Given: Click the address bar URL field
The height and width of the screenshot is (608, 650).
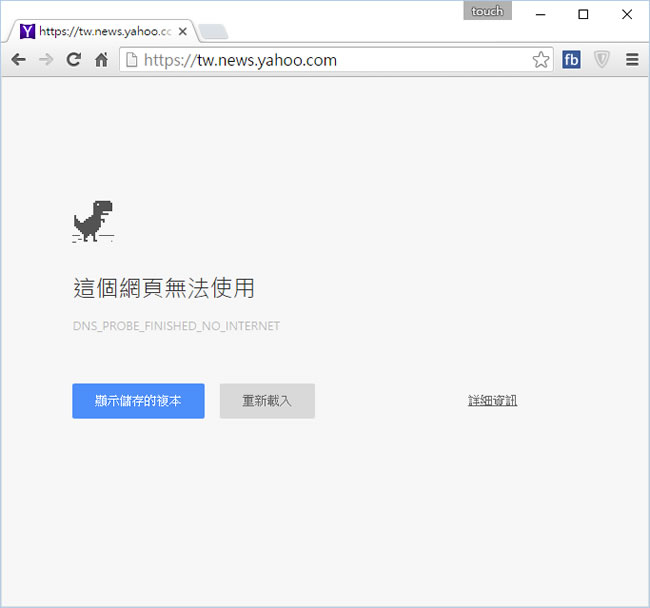Looking at the screenshot, I should (x=330, y=60).
